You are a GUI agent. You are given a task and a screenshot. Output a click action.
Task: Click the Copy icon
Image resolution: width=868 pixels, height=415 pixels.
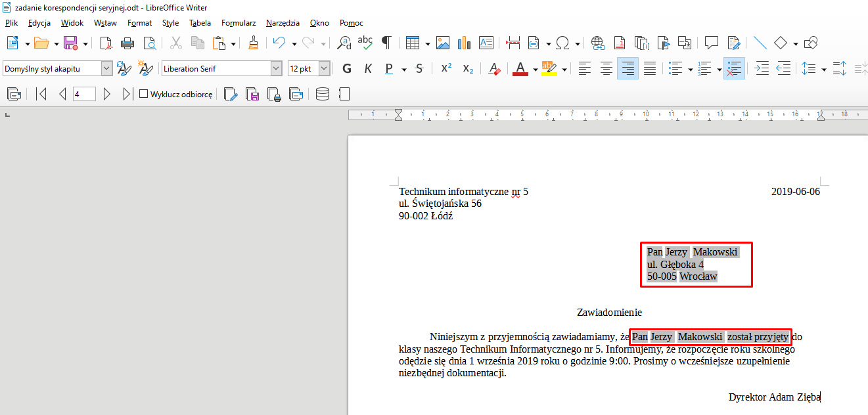point(198,43)
